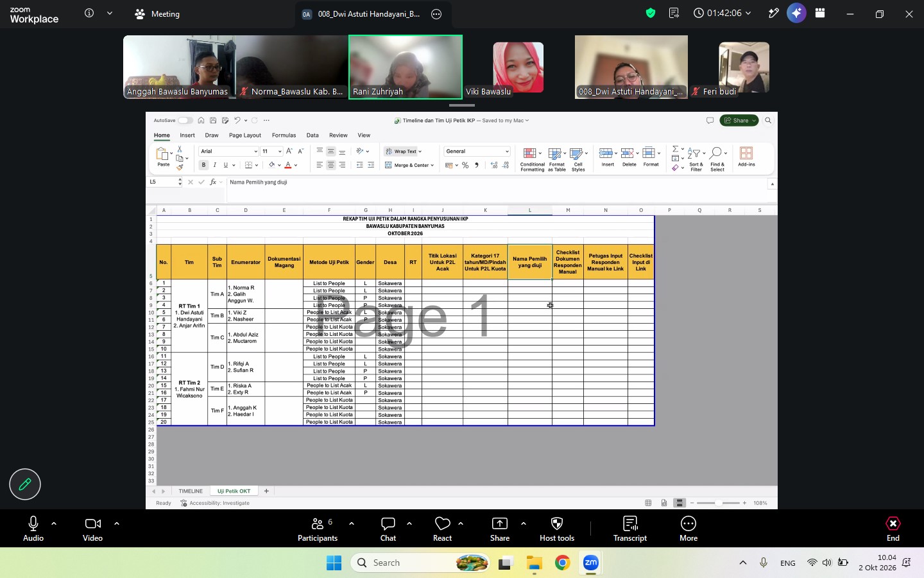
Task: Toggle the Video camera on/off
Action: point(92,529)
